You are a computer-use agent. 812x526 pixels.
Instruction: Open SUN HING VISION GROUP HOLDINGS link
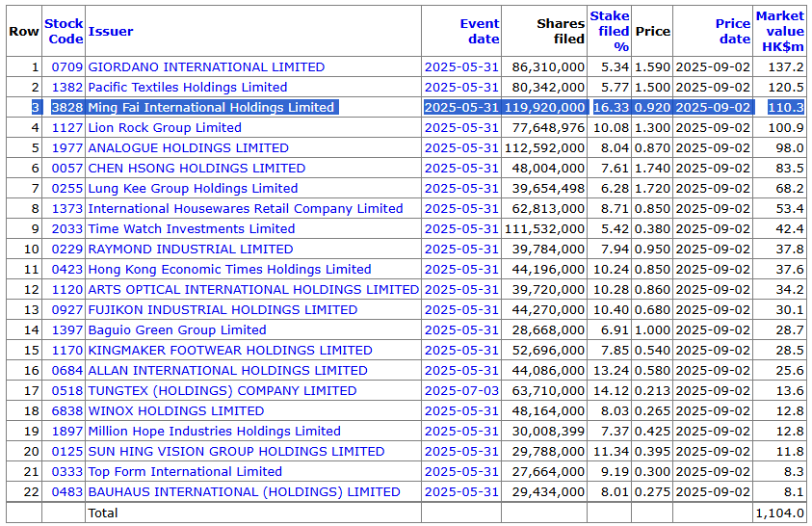click(x=236, y=451)
